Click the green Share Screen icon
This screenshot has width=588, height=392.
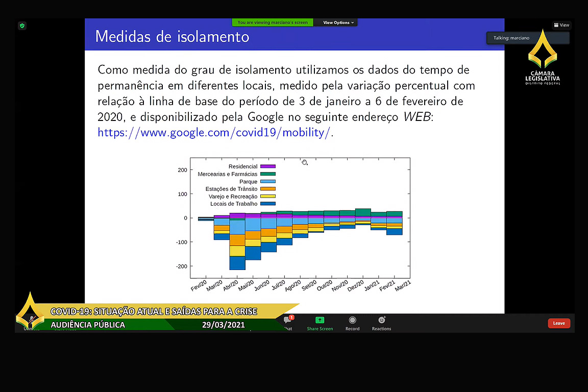[x=320, y=321]
